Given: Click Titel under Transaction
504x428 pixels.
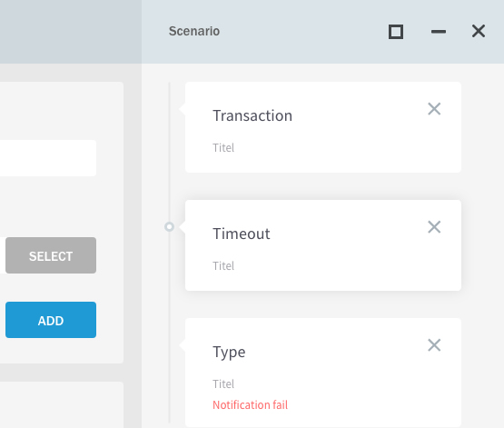Looking at the screenshot, I should (223, 147).
